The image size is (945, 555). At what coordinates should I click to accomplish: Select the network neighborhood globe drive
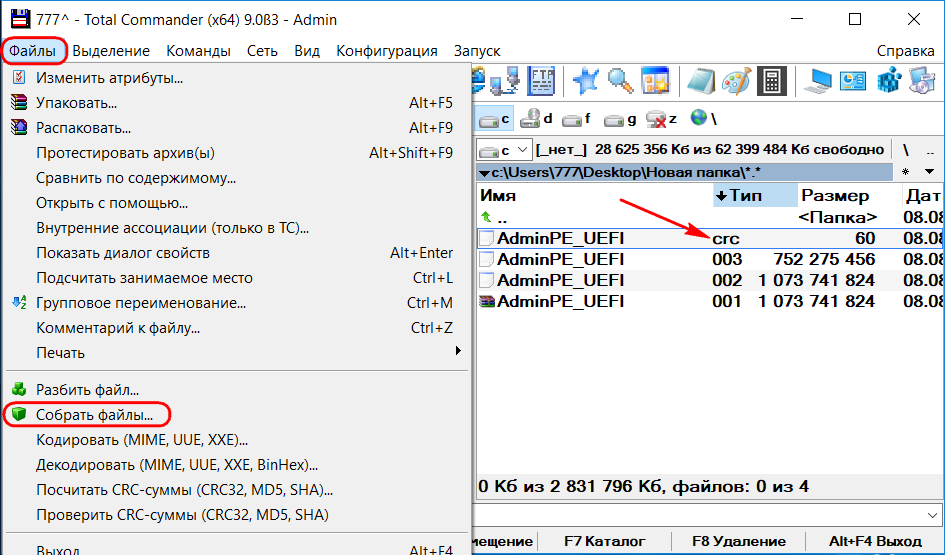tap(697, 119)
